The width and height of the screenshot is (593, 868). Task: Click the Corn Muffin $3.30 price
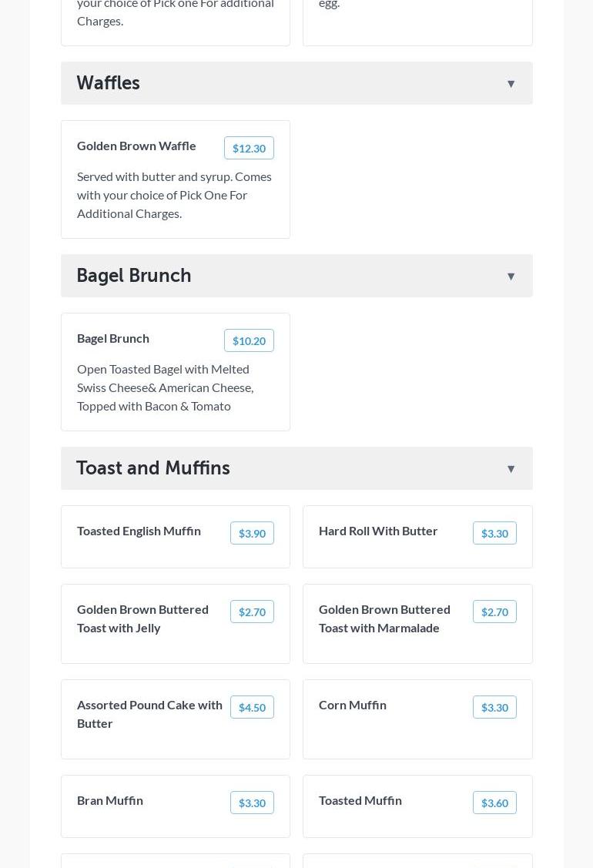pos(494,707)
